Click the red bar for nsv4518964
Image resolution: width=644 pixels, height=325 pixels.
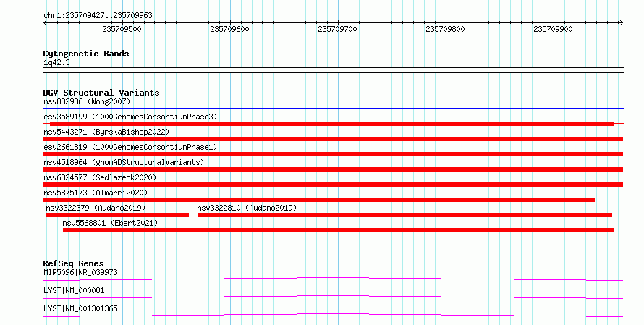[333, 169]
